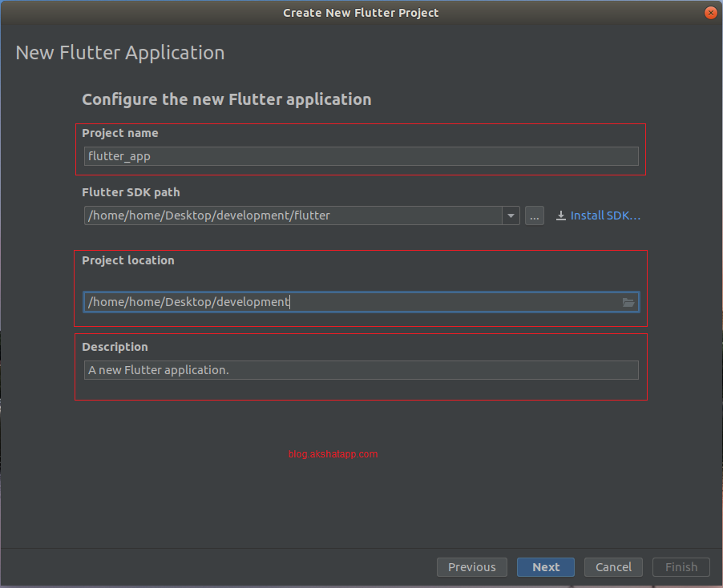Expand the Flutter SDK path dropdown
The width and height of the screenshot is (723, 588).
[x=511, y=215]
